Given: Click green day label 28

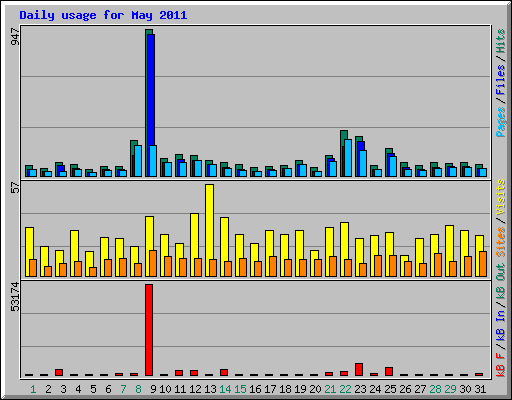Looking at the screenshot, I should (435, 389).
